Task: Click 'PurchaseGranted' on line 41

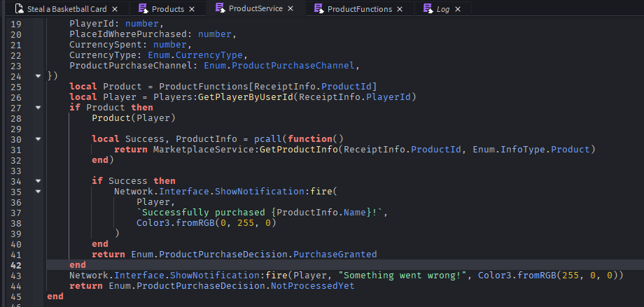Action: coord(335,255)
